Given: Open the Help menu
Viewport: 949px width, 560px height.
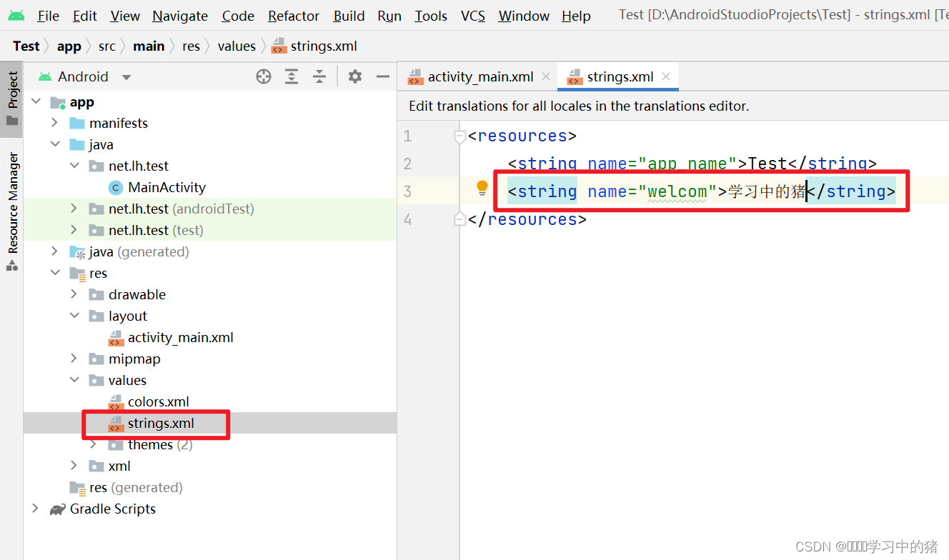Looking at the screenshot, I should coord(576,16).
